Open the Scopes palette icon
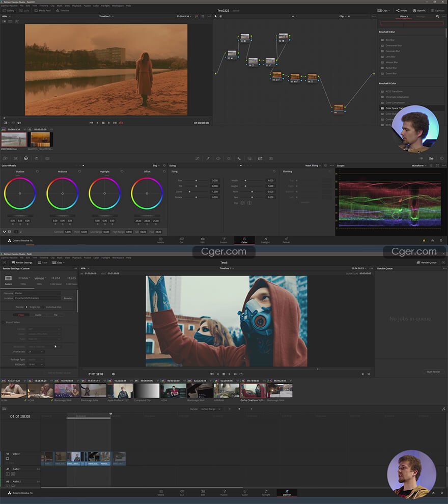Screen dimensions: 448x504 431,158
